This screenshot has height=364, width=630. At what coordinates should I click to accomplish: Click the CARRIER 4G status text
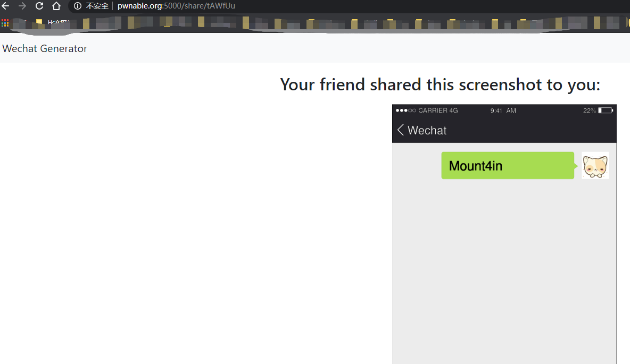438,111
